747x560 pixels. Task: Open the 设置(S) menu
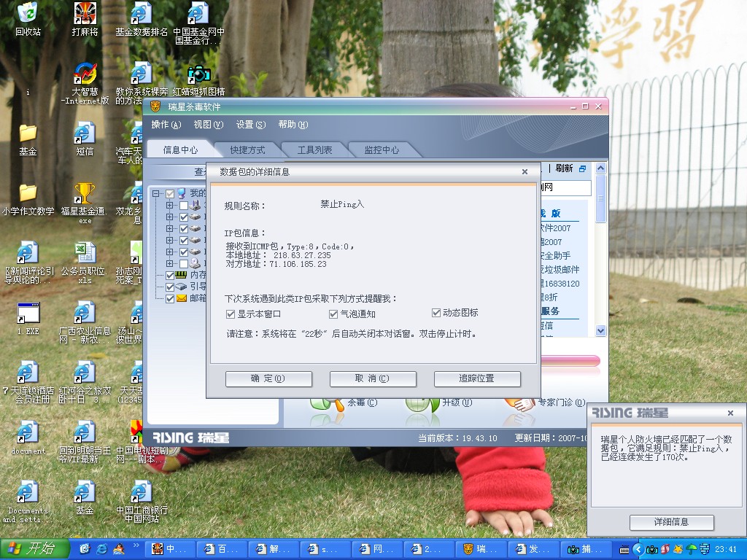251,125
